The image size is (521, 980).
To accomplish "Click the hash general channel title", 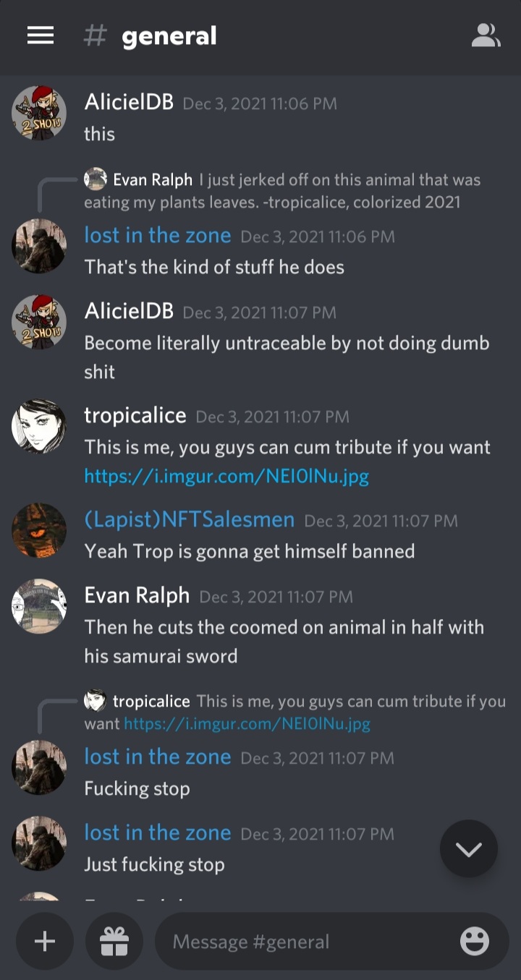I will coord(151,35).
